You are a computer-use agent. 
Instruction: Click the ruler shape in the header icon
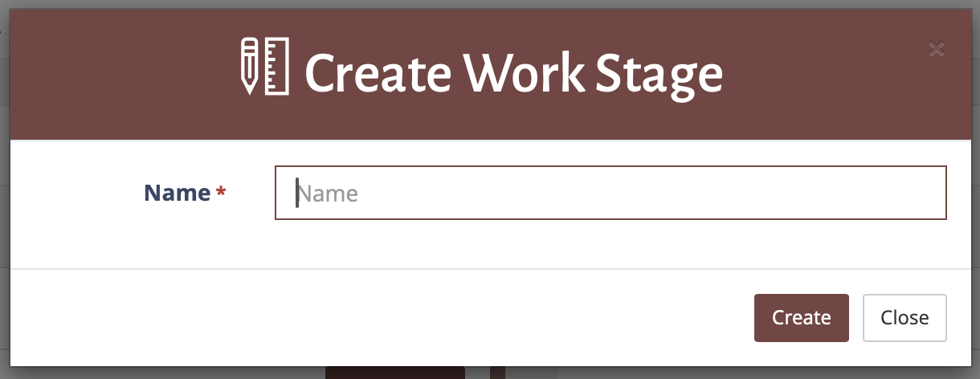click(x=277, y=66)
